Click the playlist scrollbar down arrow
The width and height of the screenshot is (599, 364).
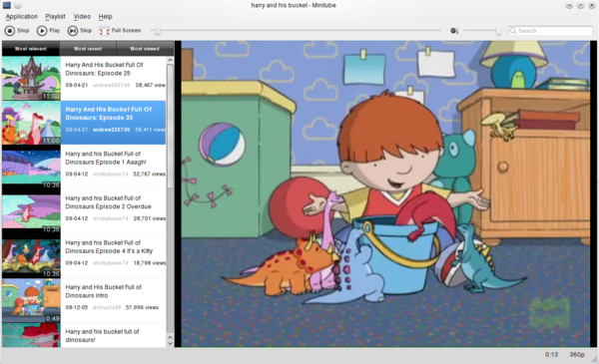pyautogui.click(x=170, y=343)
